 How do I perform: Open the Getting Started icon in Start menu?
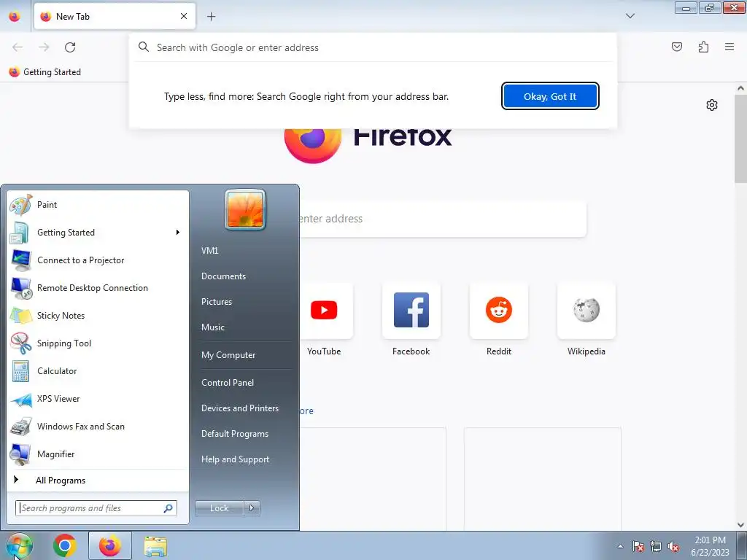20,233
